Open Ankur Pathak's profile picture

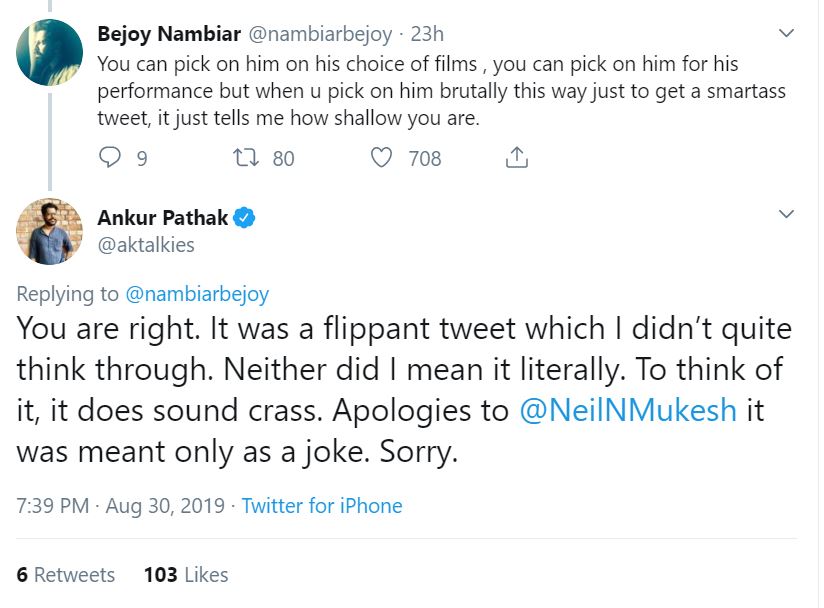[49, 232]
